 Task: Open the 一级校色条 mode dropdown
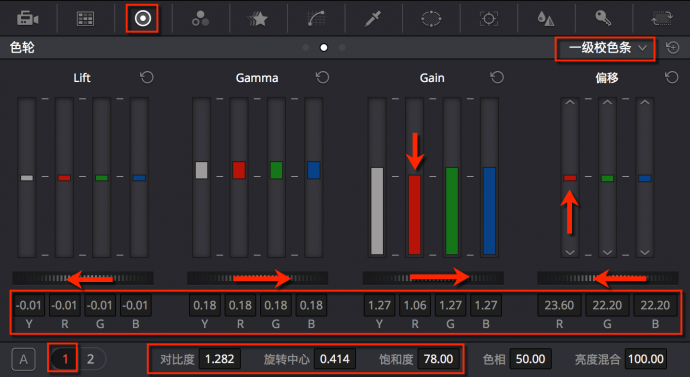[608, 48]
